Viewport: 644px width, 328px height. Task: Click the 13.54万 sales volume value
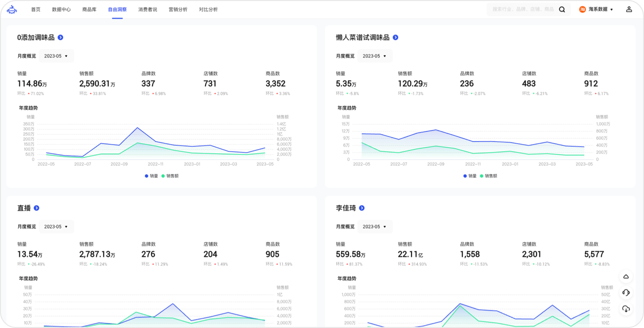coord(30,254)
